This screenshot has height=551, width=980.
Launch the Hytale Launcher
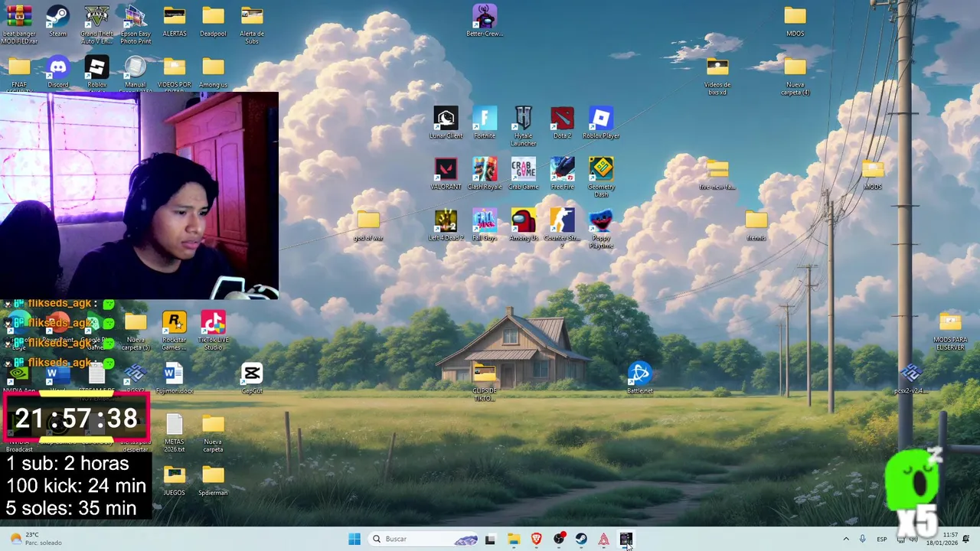[524, 126]
